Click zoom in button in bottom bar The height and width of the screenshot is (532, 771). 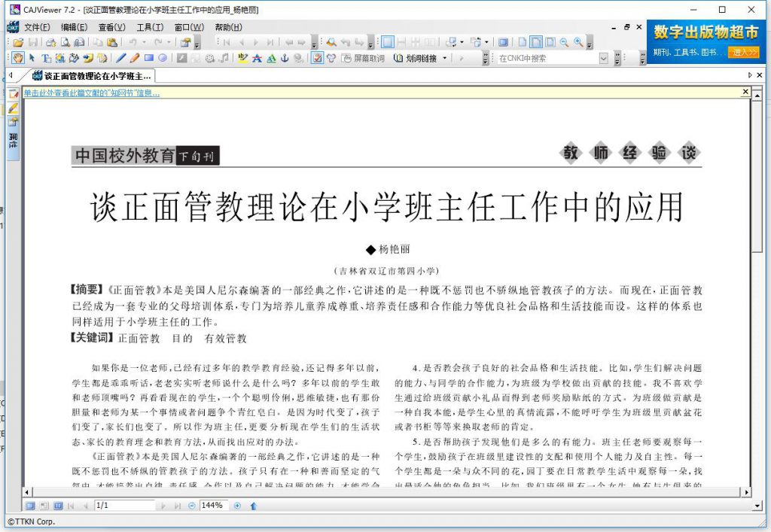coord(237,506)
